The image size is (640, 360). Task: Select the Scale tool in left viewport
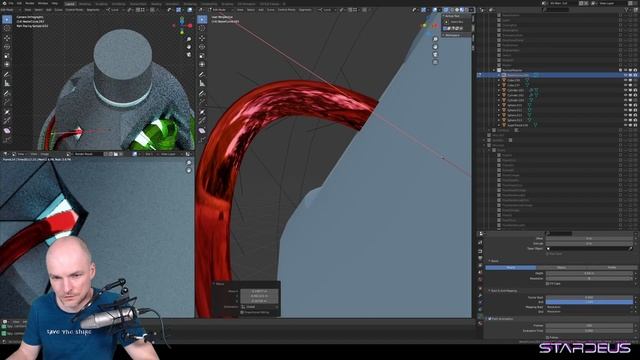tap(7, 56)
